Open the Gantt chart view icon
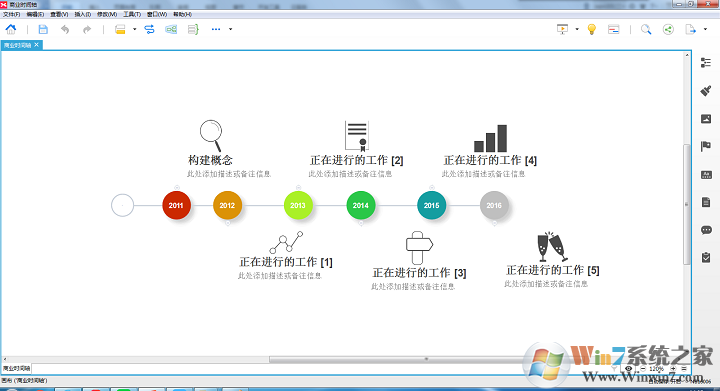This screenshot has width=720, height=391. (613, 29)
